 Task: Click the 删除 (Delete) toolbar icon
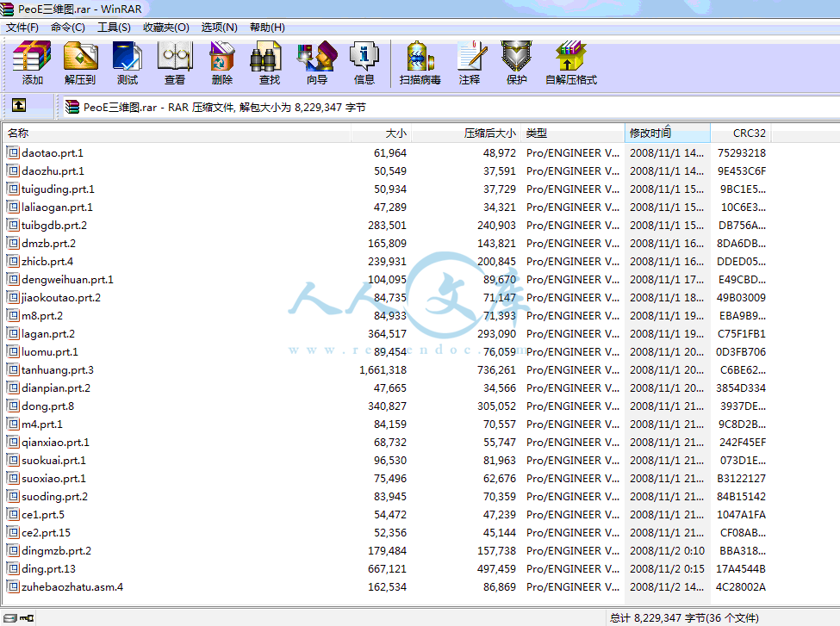[221, 63]
